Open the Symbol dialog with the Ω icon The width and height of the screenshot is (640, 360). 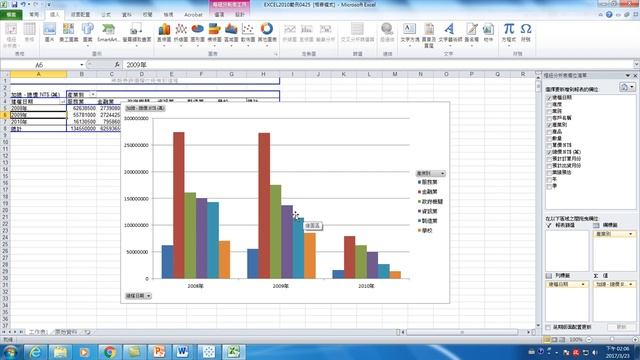point(526,33)
